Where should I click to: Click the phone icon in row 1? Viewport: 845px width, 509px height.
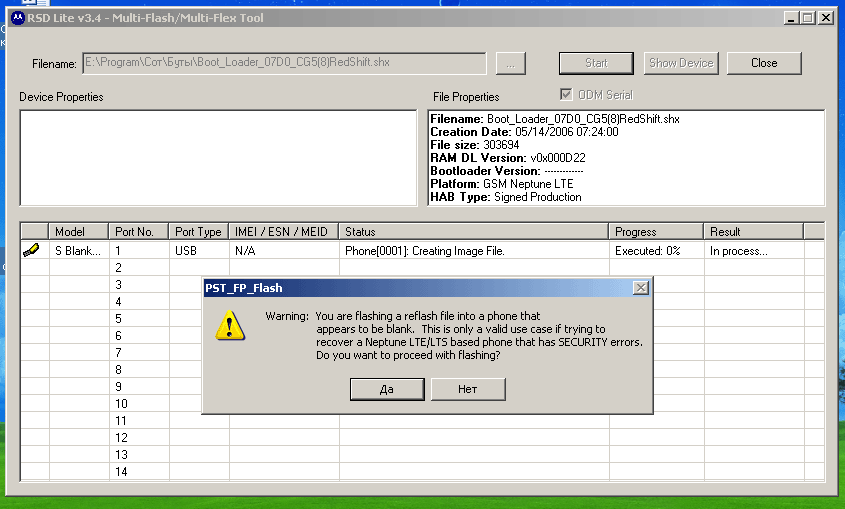pos(31,250)
